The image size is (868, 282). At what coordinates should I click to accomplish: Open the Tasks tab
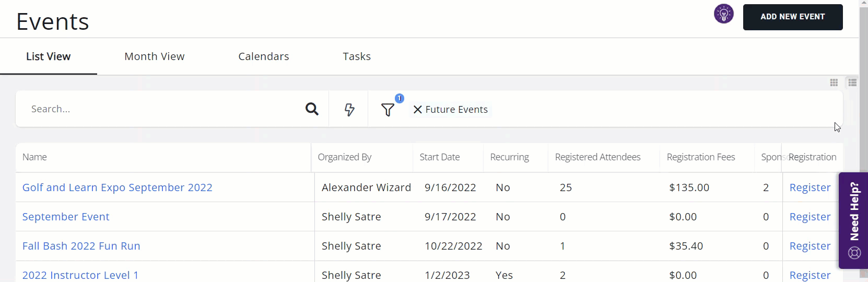pos(357,56)
